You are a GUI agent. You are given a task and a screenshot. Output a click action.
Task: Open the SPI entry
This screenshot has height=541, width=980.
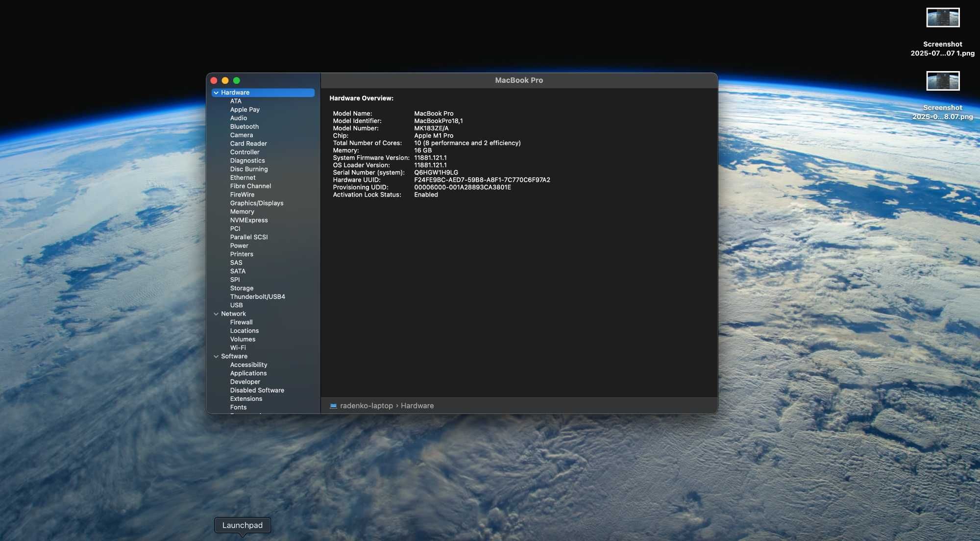tap(235, 280)
